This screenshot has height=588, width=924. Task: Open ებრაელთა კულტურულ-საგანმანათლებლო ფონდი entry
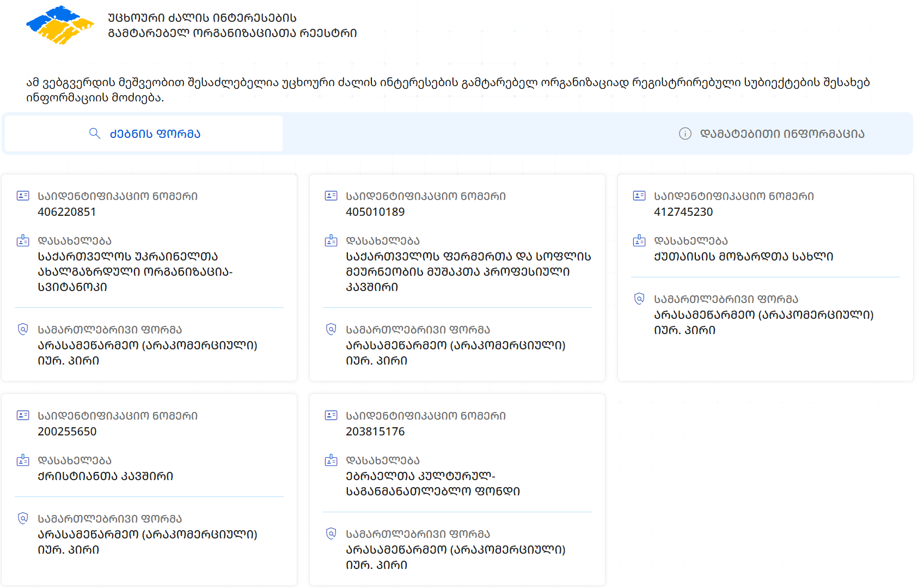pyautogui.click(x=432, y=484)
